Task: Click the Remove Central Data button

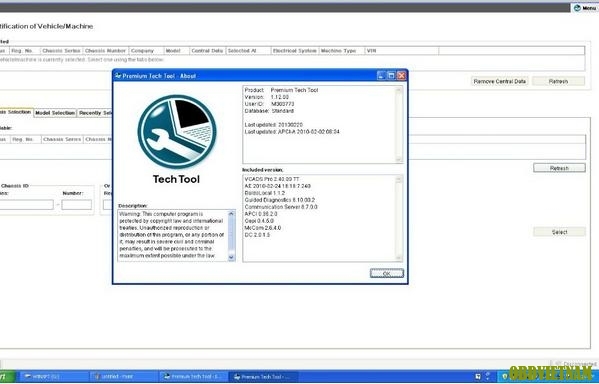Action: coord(499,81)
